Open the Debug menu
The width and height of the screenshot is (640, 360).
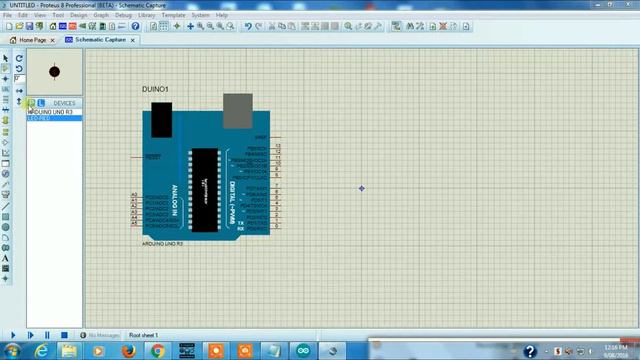(123, 15)
